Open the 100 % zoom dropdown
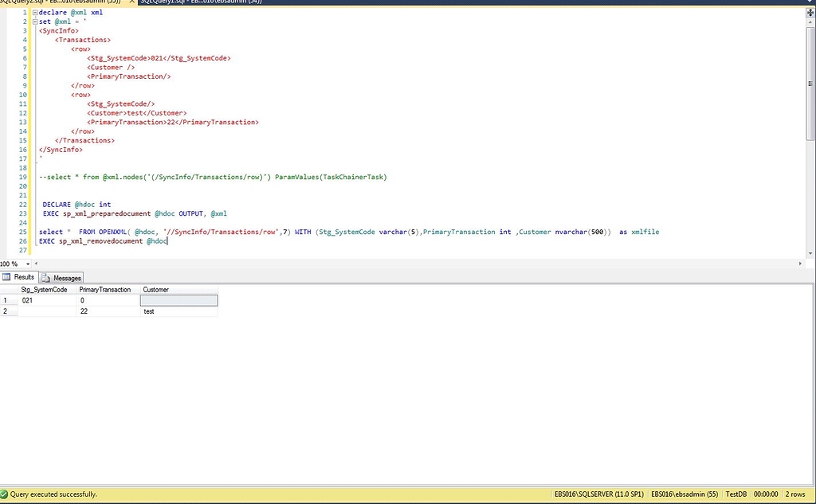The width and height of the screenshot is (816, 504). point(28,264)
